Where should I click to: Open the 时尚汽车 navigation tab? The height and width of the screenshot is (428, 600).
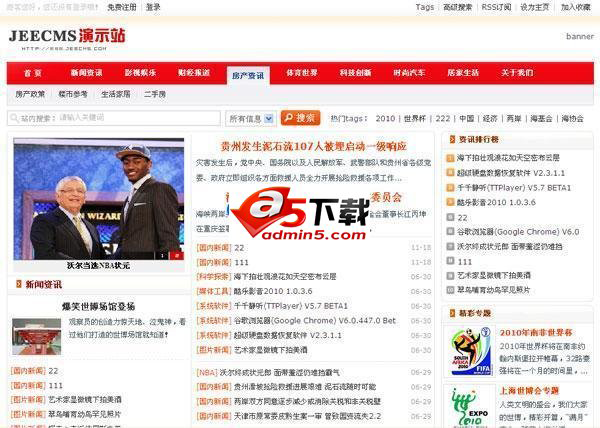pyautogui.click(x=409, y=73)
